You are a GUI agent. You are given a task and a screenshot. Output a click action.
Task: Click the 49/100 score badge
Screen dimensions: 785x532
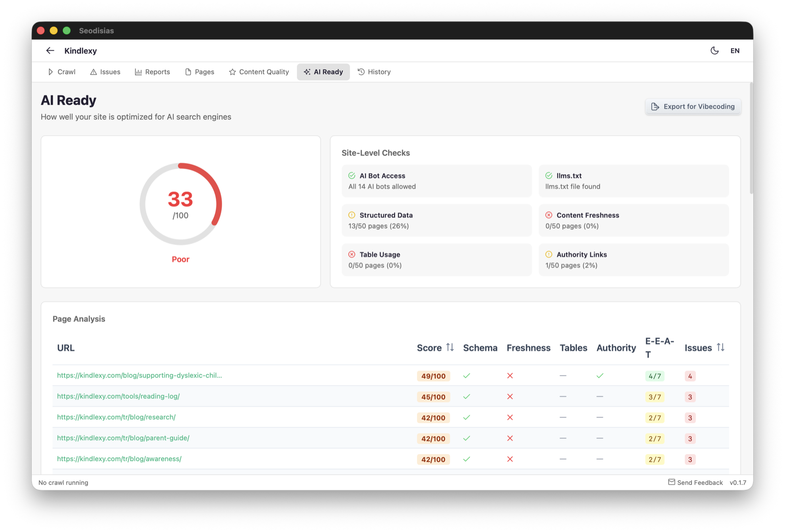point(433,376)
